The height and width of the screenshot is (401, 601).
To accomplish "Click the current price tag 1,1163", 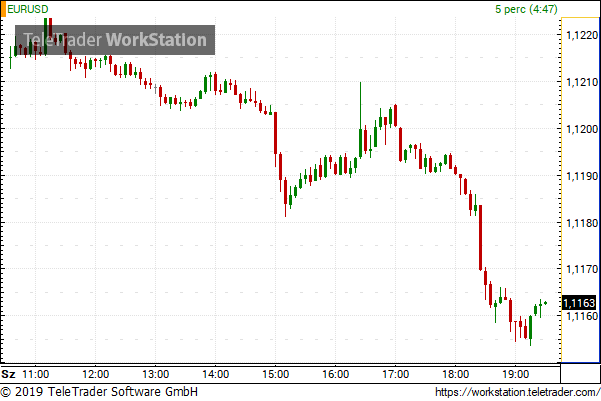I will coord(579,303).
